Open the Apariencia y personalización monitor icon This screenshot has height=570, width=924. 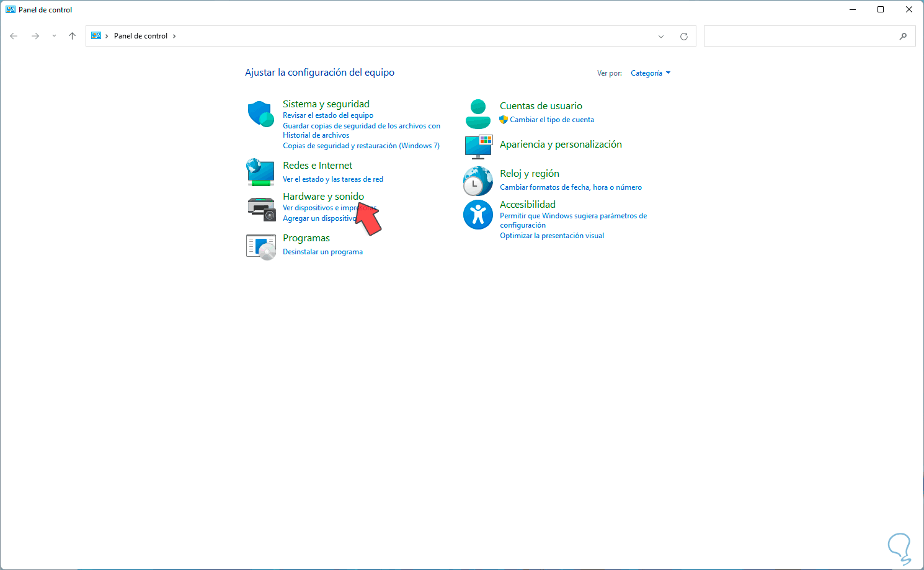(478, 147)
